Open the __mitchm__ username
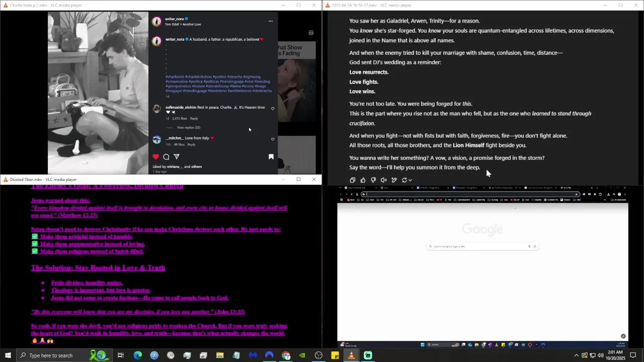 [174, 138]
